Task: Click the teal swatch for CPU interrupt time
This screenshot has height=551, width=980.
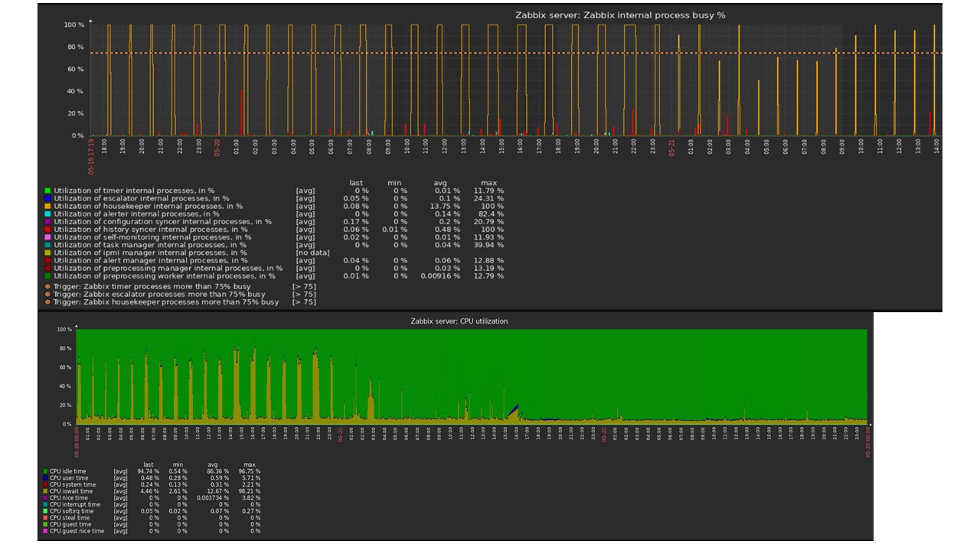Action: tap(46, 504)
